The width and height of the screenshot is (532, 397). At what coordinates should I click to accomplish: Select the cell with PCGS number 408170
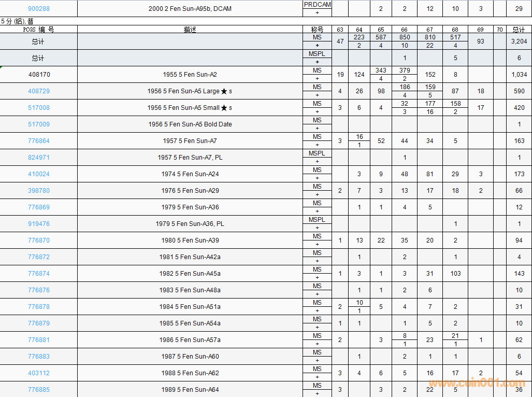(x=39, y=75)
